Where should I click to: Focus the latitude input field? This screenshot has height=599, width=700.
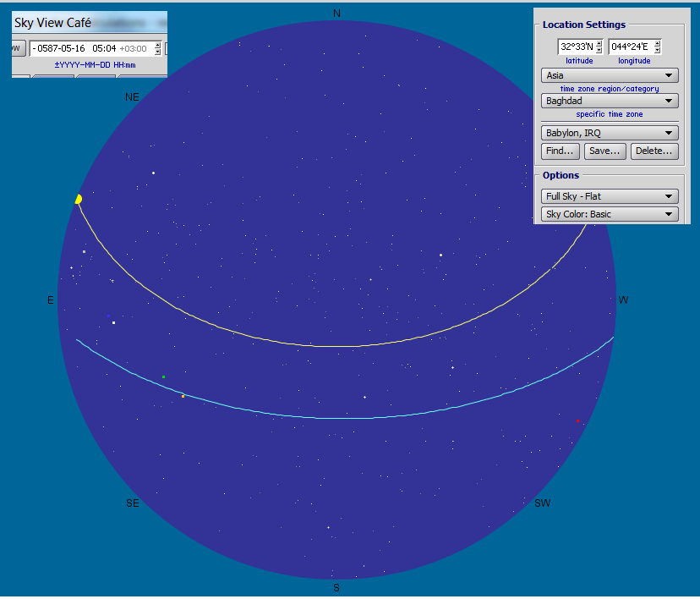point(577,47)
